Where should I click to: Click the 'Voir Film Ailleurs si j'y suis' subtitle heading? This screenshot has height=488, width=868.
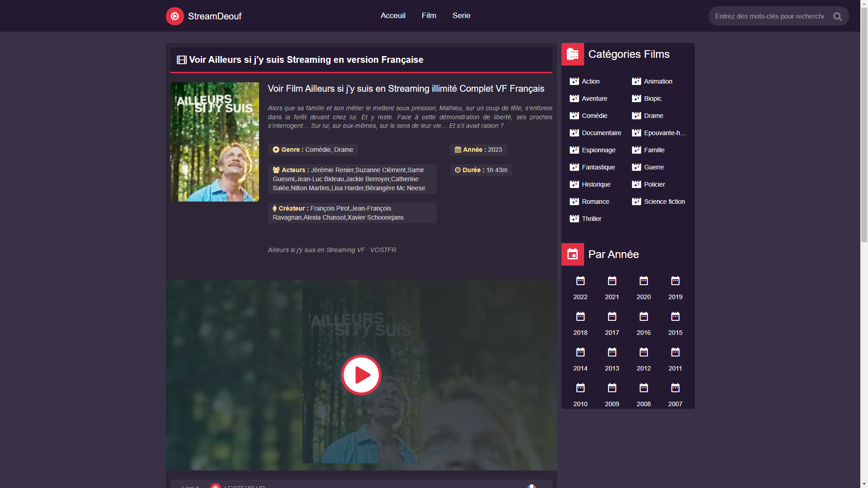click(406, 89)
